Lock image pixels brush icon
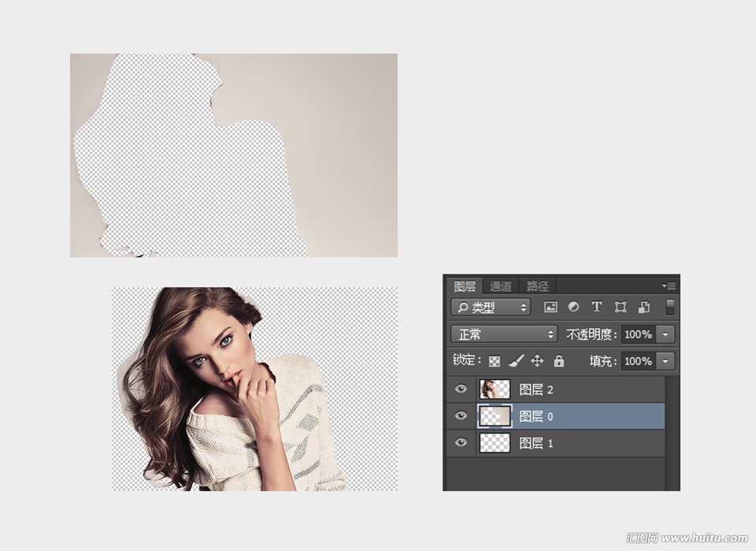Image resolution: width=756 pixels, height=551 pixels. coord(516,361)
